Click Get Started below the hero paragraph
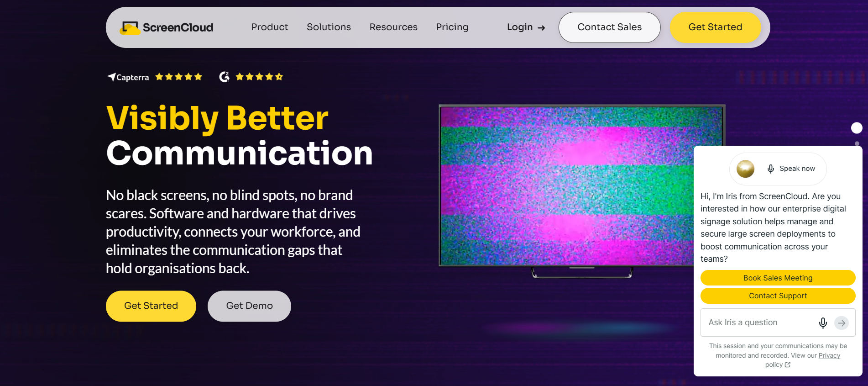868x386 pixels. (151, 306)
